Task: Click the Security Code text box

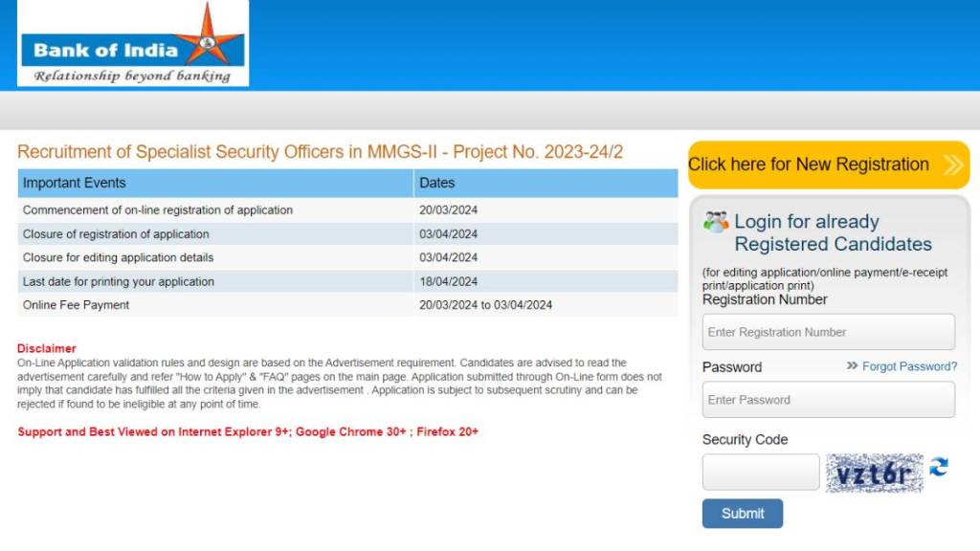Action: [x=761, y=473]
